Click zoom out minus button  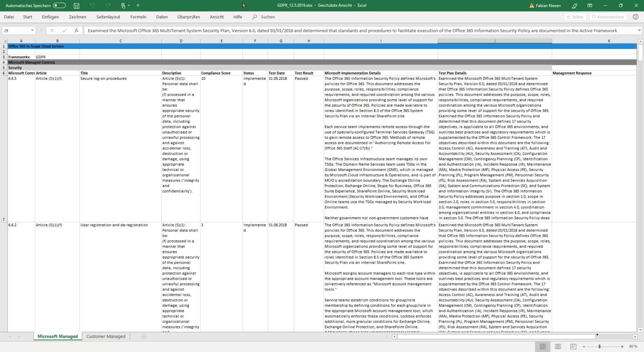[x=584, y=347]
